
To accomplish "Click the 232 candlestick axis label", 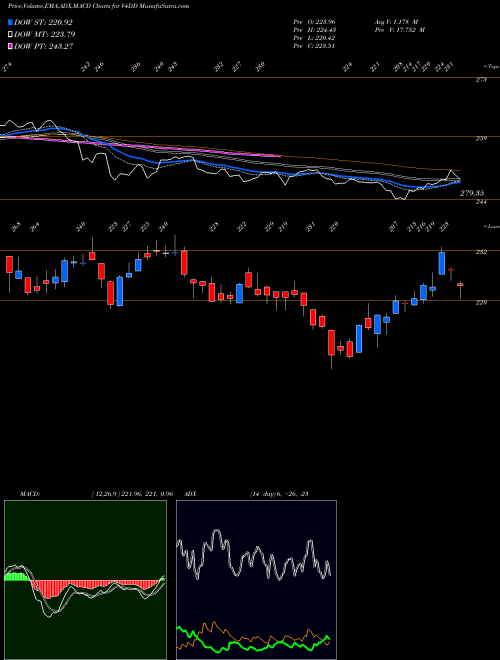I will point(481,252).
